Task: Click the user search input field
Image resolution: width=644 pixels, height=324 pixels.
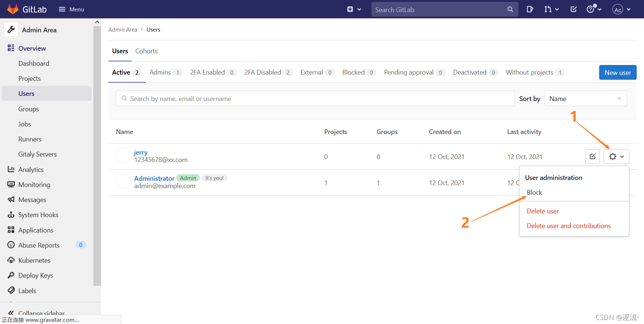Action: click(x=315, y=98)
